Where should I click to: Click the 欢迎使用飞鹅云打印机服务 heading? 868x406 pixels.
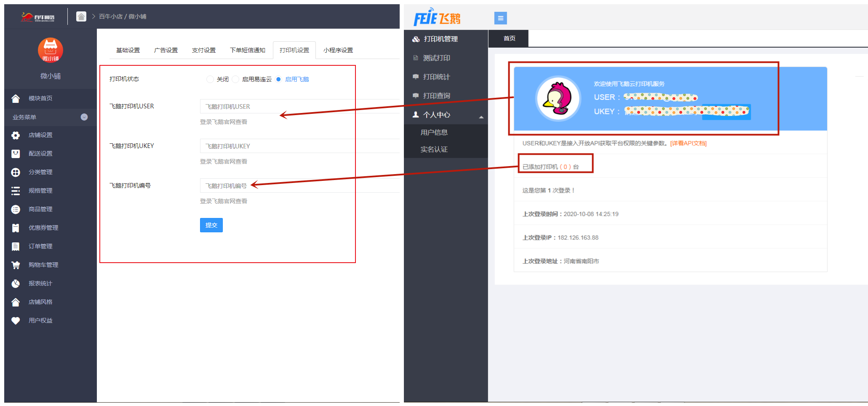tap(629, 84)
